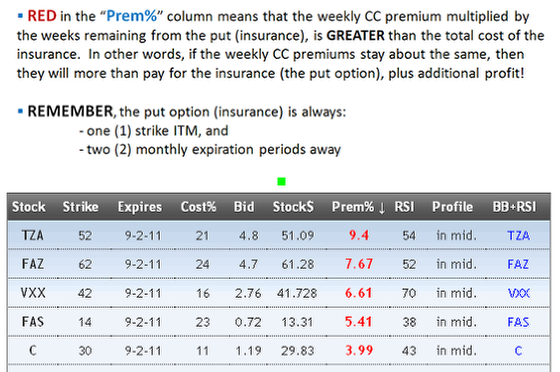Select the VXX ticker in Stock column
Image resolution: width=560 pixels, height=372 pixels.
(x=33, y=293)
